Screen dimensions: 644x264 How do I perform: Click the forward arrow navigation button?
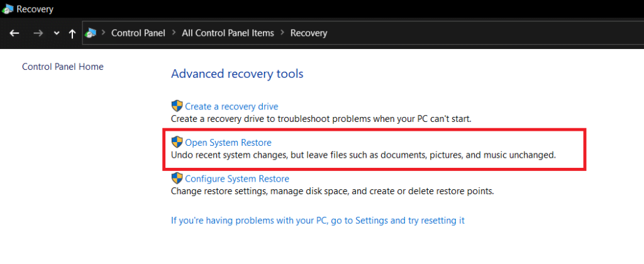[38, 33]
